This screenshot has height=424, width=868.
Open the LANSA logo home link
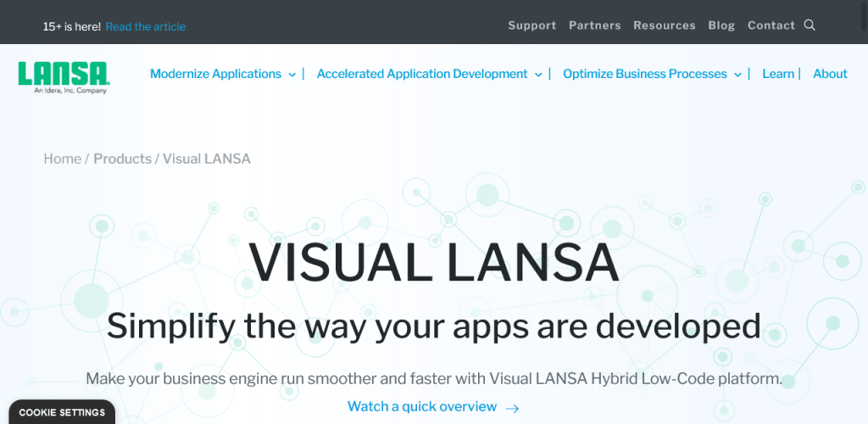pyautogui.click(x=64, y=77)
